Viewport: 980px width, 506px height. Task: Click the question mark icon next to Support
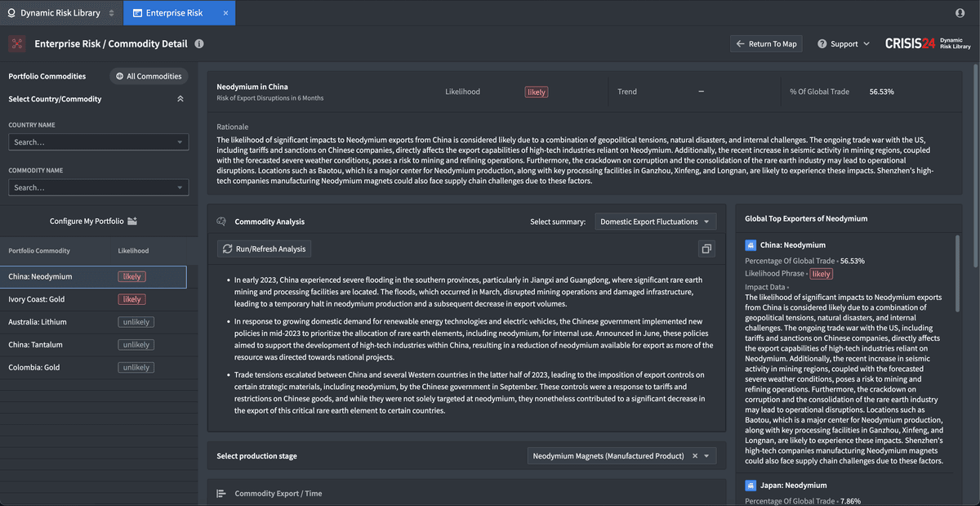[822, 44]
